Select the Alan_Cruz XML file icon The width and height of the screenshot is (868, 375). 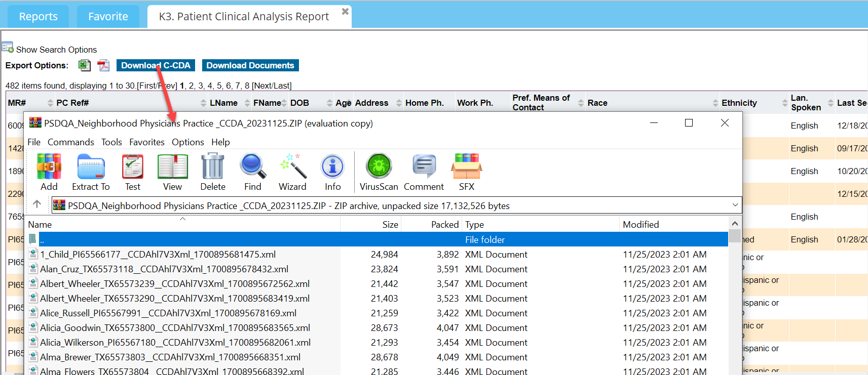pyautogui.click(x=33, y=269)
